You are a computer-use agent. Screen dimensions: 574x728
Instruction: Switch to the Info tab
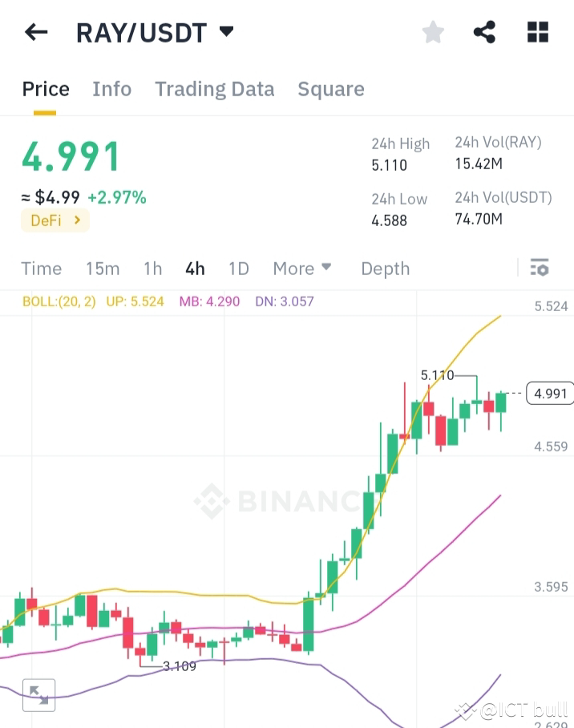111,89
